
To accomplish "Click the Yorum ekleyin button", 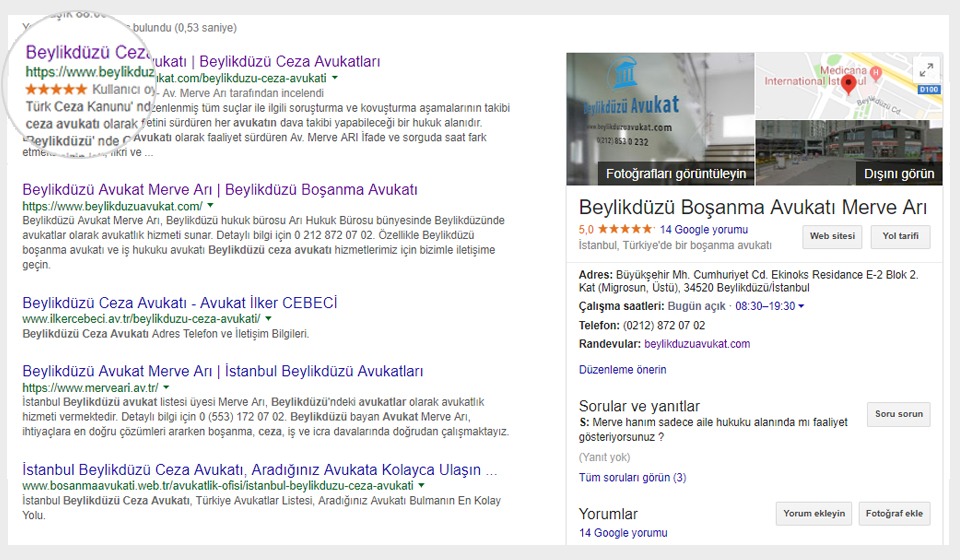I will coord(814,513).
